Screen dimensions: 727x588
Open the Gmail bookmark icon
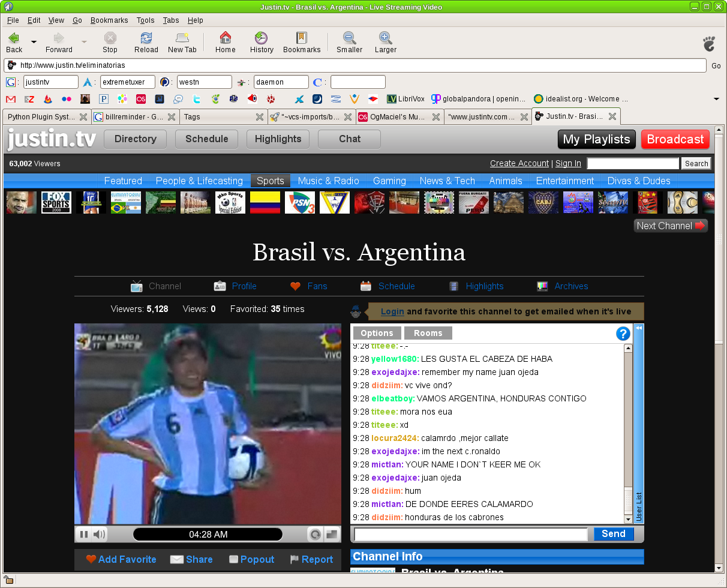tap(11, 99)
